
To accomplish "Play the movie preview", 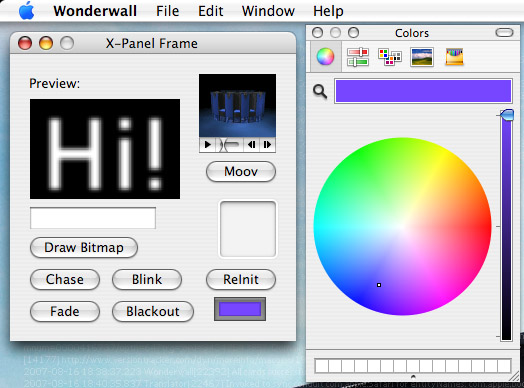I will 208,145.
